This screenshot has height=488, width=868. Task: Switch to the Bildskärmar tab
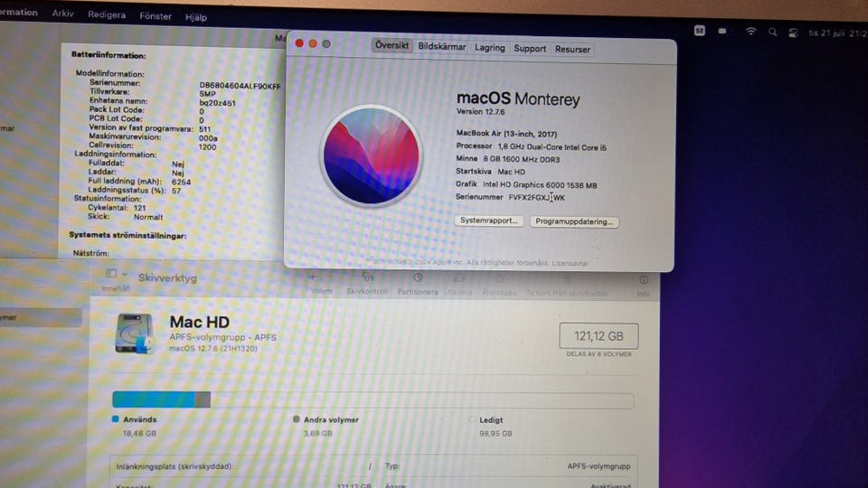pyautogui.click(x=442, y=46)
